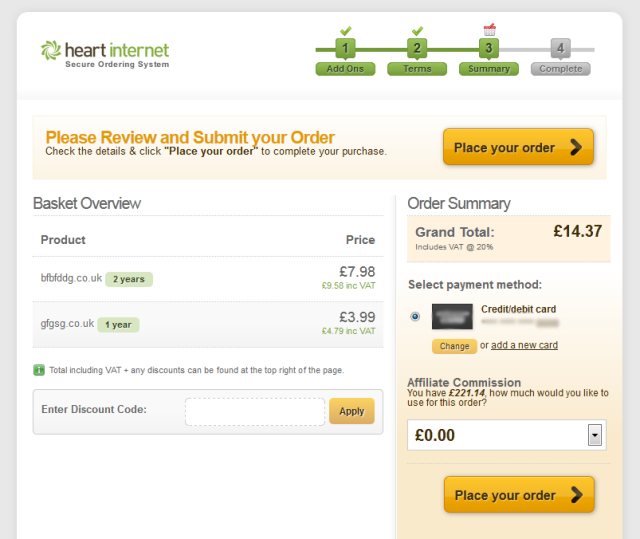This screenshot has height=539, width=640.
Task: Select the Credit/debit card radio button
Action: [415, 316]
